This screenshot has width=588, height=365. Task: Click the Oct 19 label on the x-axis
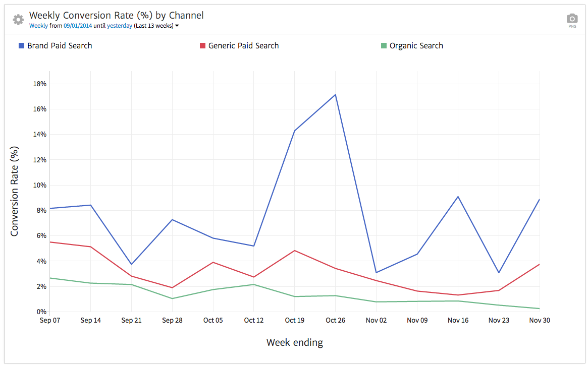pyautogui.click(x=294, y=320)
